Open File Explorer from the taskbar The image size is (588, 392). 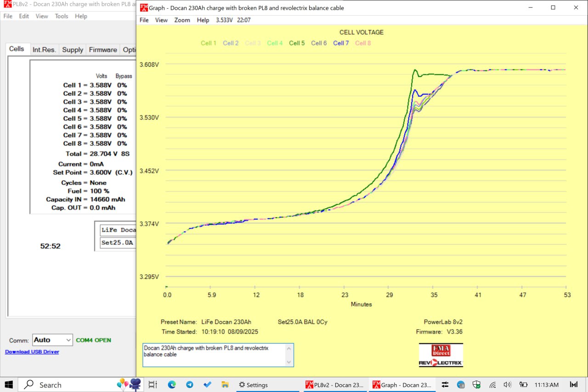pyautogui.click(x=225, y=385)
